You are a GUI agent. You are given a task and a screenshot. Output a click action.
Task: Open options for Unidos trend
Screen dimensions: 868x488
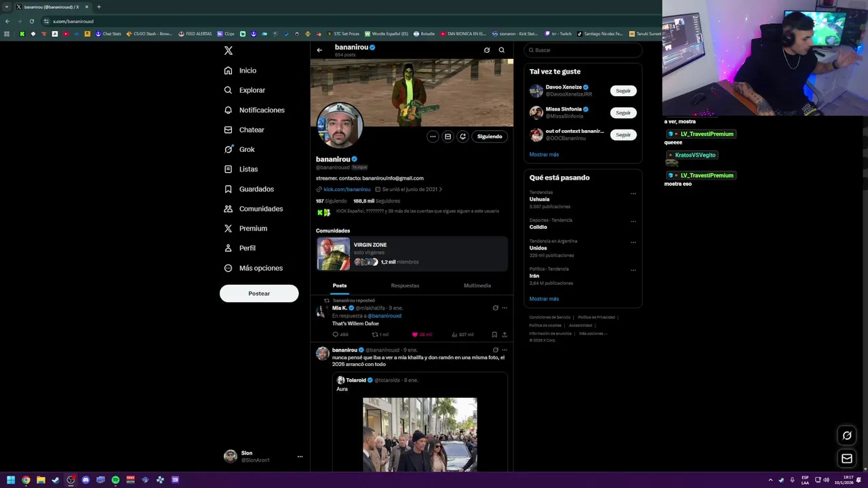click(x=633, y=242)
